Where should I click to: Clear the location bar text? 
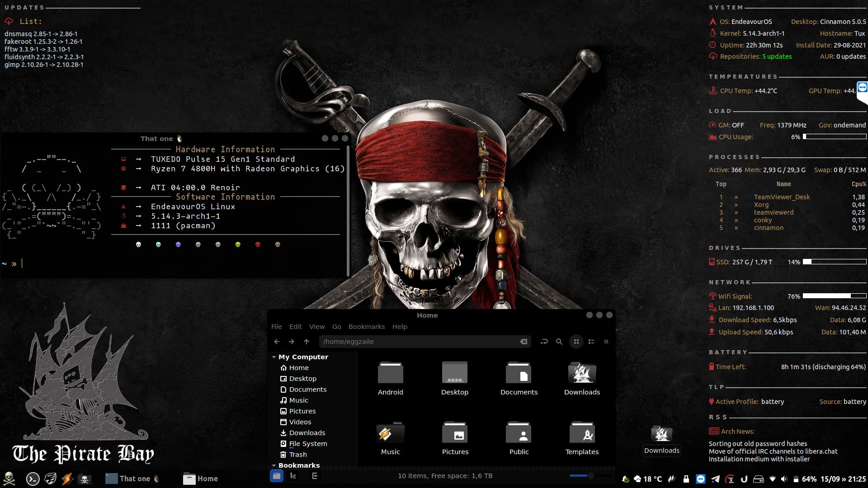[x=524, y=342]
